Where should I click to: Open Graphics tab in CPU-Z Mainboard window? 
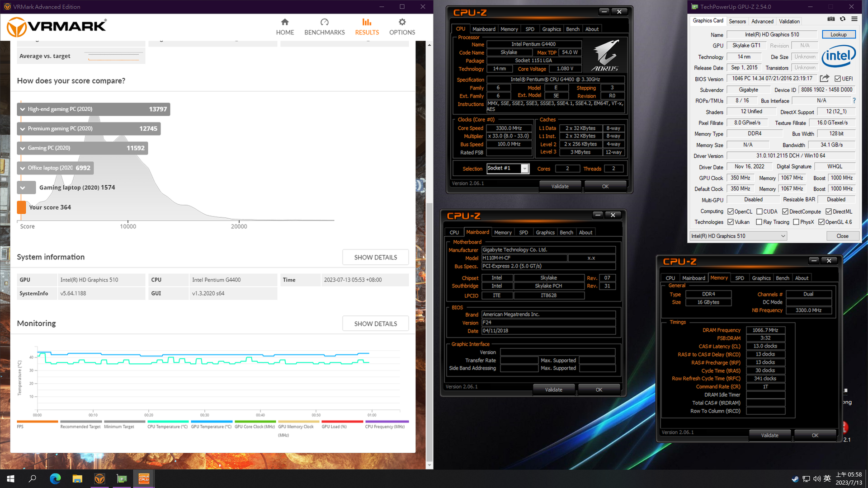click(x=545, y=232)
